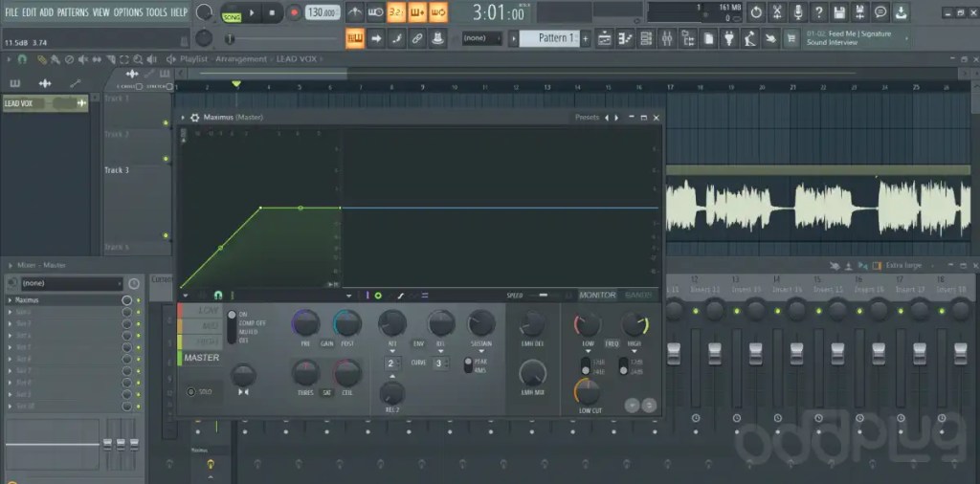980x484 pixels.
Task: Open the Channel rack view icon
Action: 646,38
